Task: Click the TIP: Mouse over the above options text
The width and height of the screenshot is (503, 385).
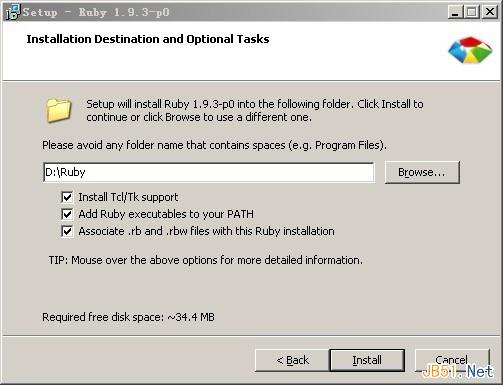Action: click(x=206, y=260)
